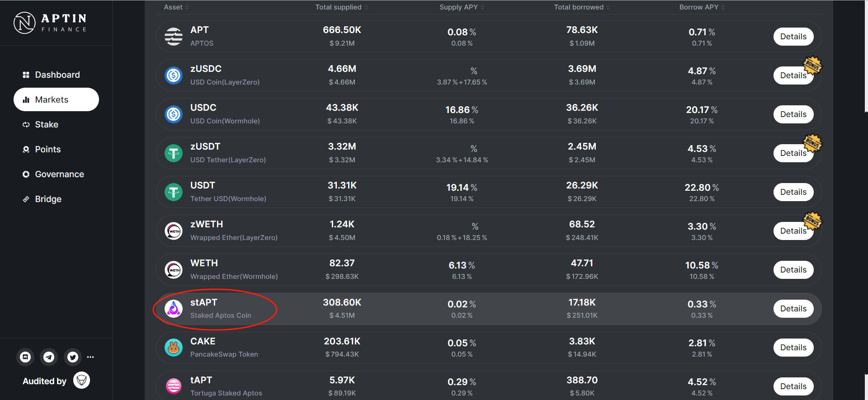Click the Points medal icon

(26, 150)
